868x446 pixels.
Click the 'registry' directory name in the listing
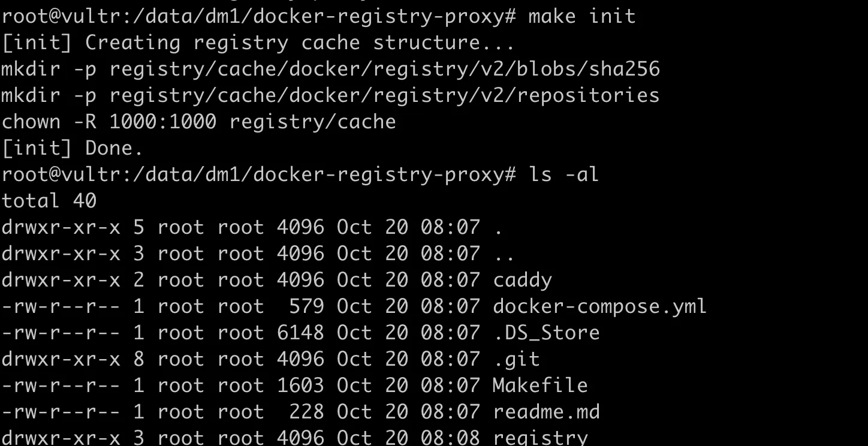pyautogui.click(x=540, y=437)
